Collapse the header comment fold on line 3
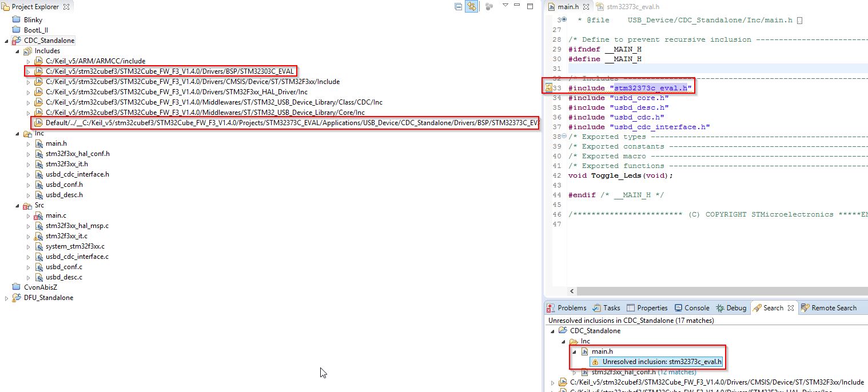 pyautogui.click(x=564, y=20)
